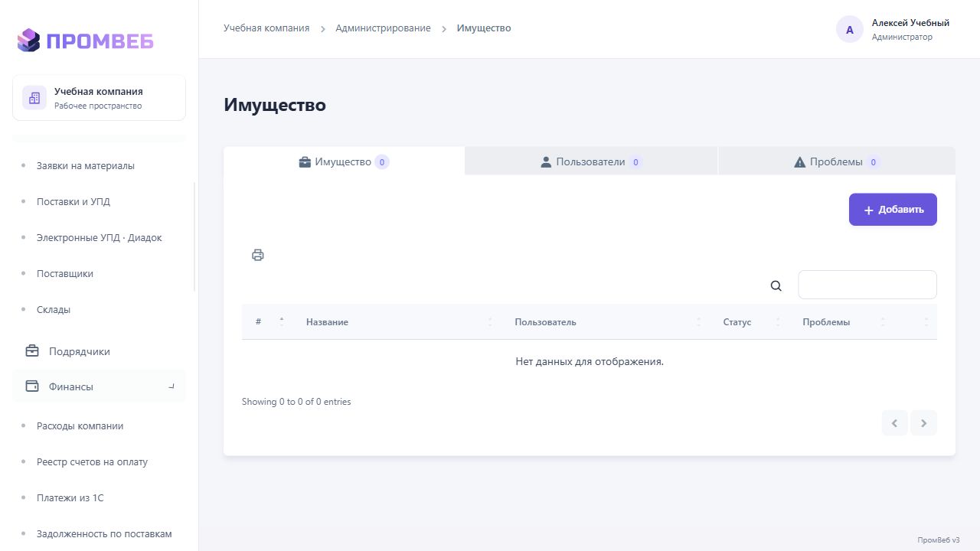Open Поставщики page
The height and width of the screenshot is (551, 980).
(65, 273)
